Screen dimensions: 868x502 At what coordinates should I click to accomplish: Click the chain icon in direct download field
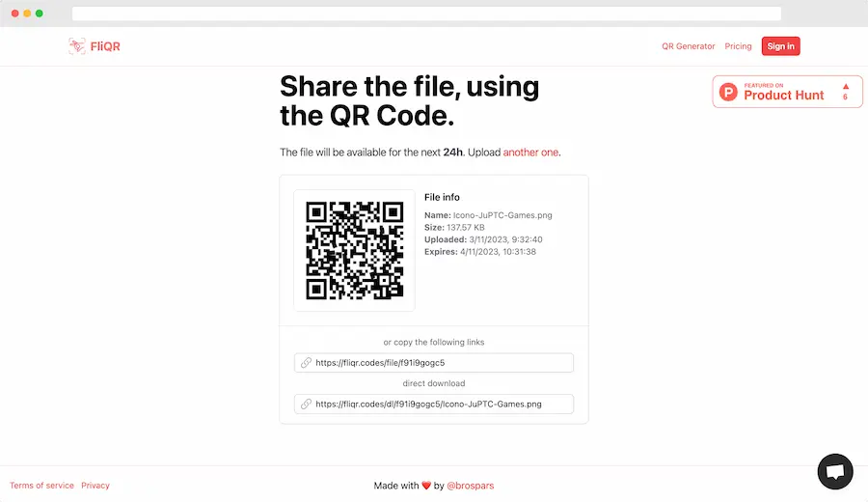(306, 404)
